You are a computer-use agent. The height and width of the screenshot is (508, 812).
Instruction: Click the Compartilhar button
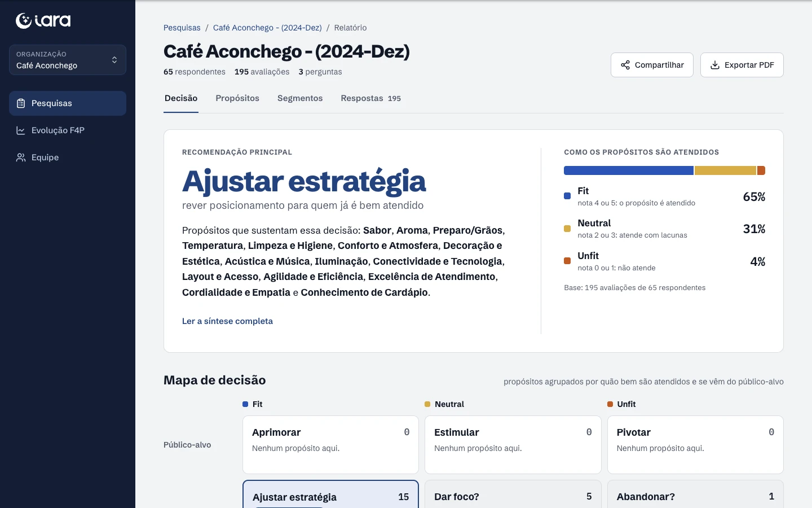652,65
